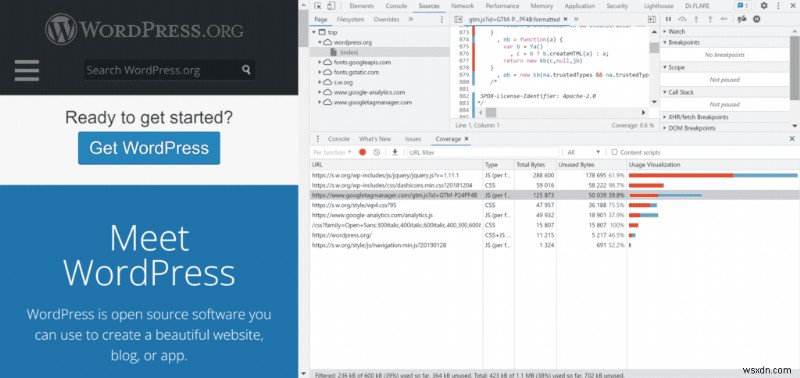Click the website search magnifier icon

pos(246,70)
